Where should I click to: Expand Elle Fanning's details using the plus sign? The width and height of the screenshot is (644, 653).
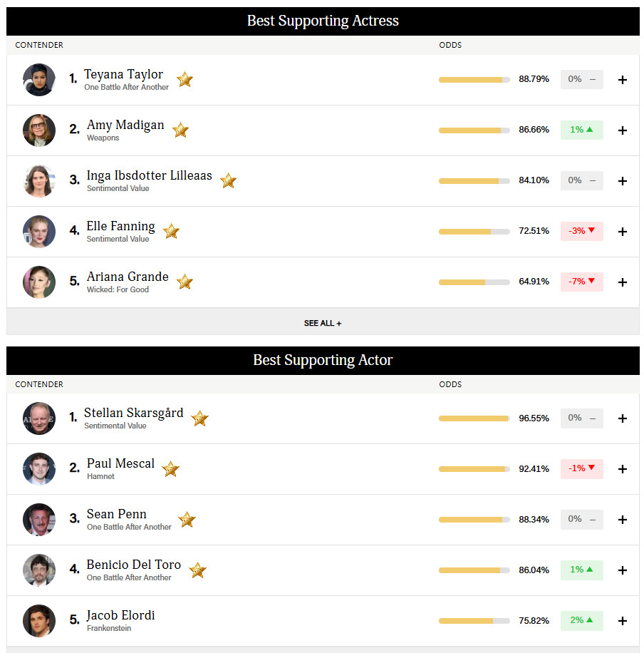tap(622, 232)
